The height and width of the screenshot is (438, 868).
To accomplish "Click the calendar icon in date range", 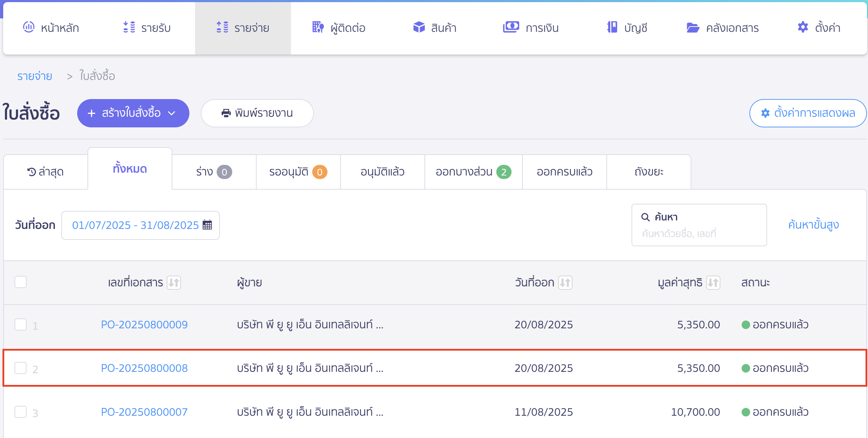I will pos(207,225).
